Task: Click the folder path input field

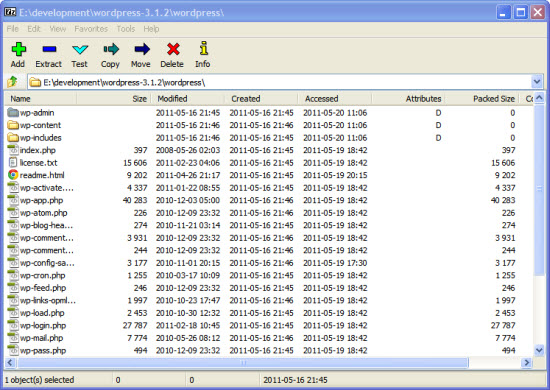Action: 280,82
